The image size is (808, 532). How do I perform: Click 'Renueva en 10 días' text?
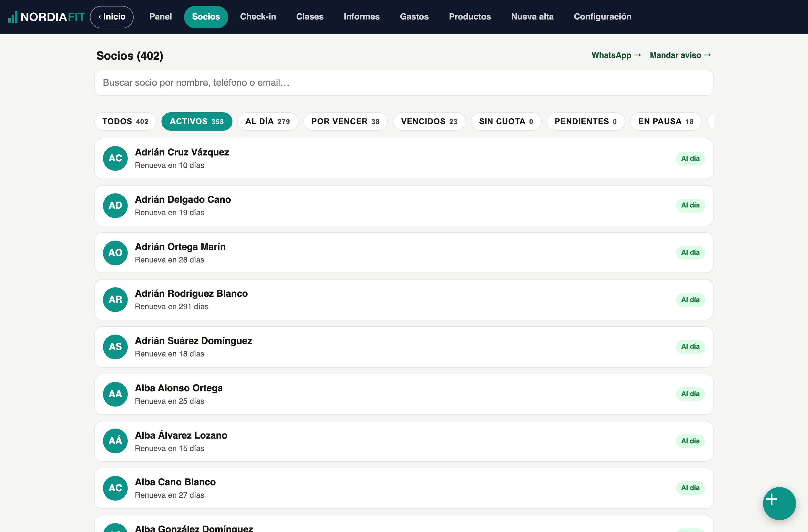(x=170, y=165)
